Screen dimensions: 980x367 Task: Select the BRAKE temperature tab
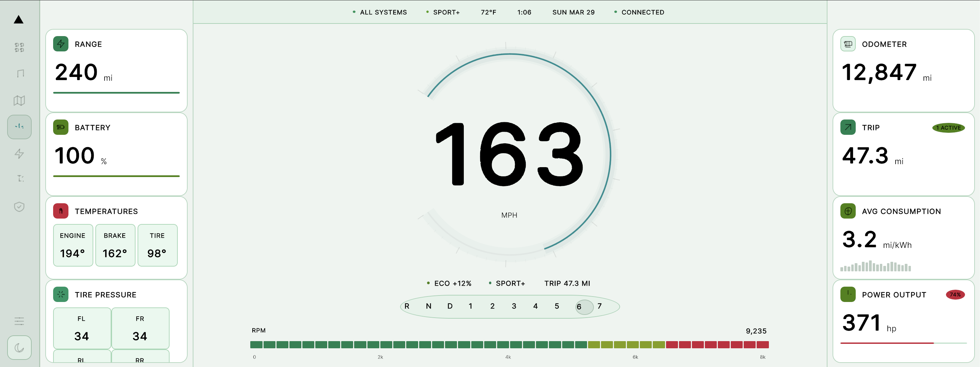click(115, 245)
